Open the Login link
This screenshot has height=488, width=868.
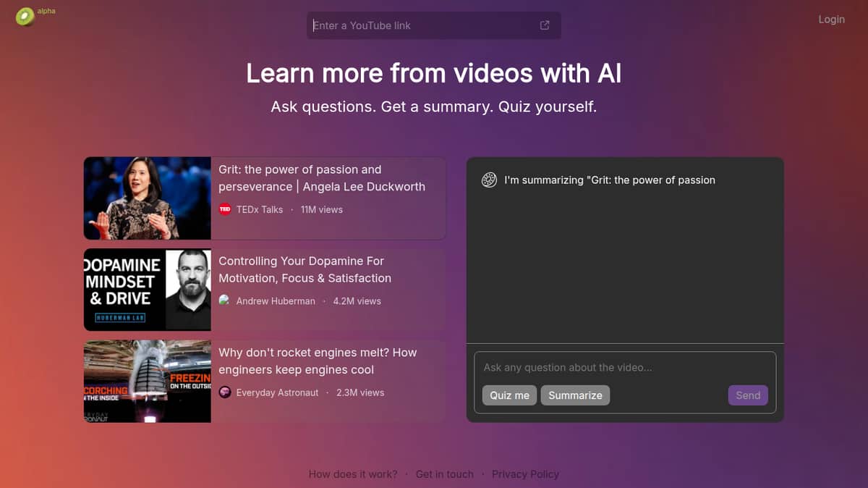(x=831, y=20)
